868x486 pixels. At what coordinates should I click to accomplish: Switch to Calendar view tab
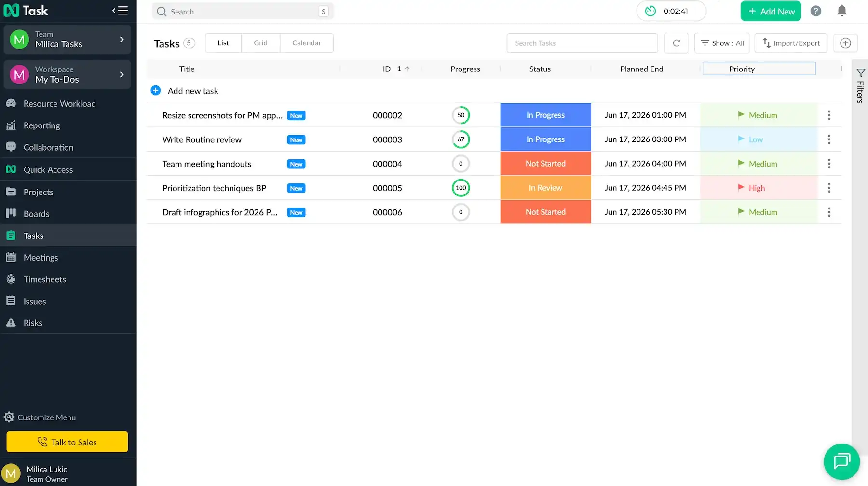(307, 43)
